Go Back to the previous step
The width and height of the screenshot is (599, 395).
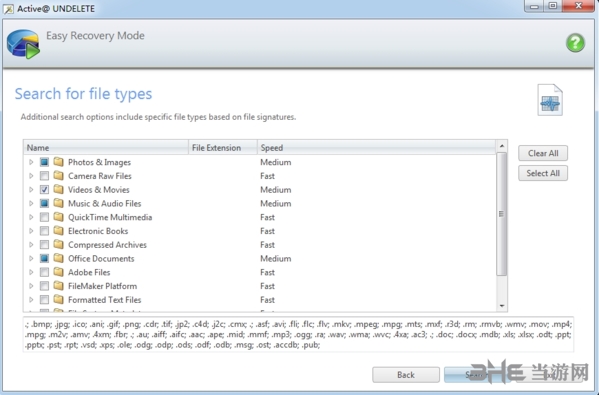(x=406, y=375)
